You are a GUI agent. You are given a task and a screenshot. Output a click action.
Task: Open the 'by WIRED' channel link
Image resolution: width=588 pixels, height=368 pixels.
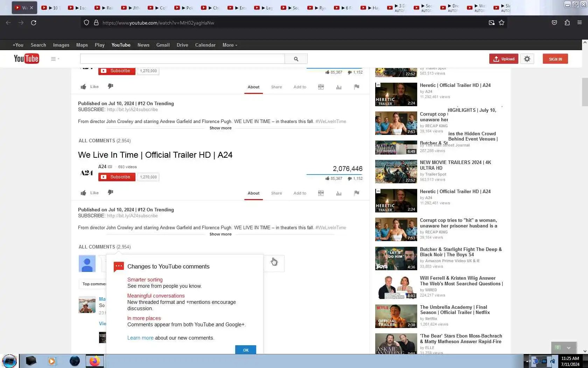[x=428, y=290]
